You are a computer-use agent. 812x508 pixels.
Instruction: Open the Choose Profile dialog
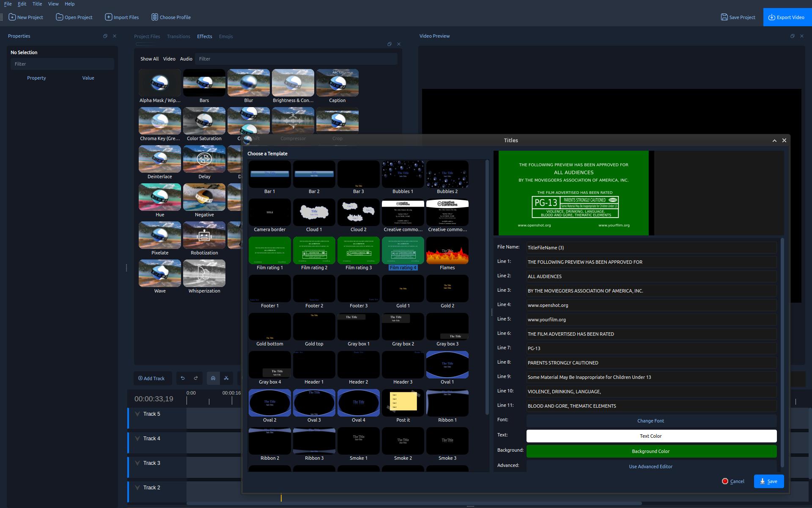[x=171, y=17]
